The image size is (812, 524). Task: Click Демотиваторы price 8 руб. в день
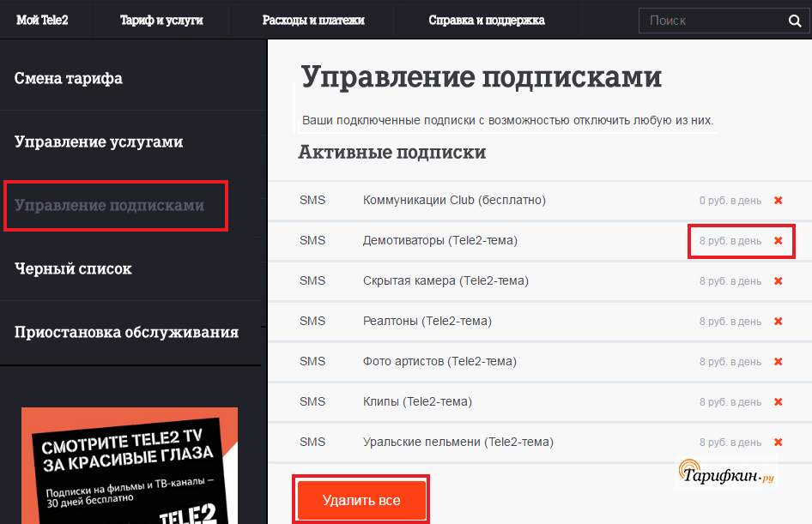click(730, 241)
